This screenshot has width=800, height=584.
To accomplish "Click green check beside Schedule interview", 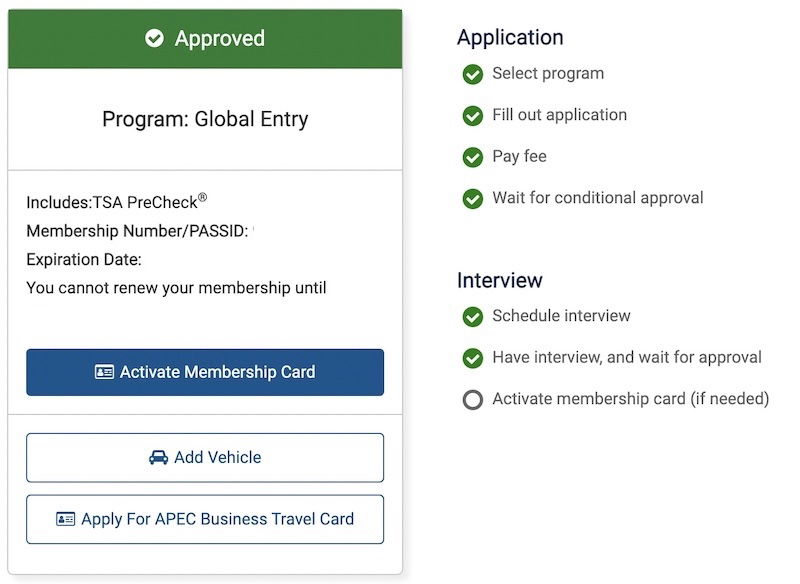I will click(x=472, y=317).
